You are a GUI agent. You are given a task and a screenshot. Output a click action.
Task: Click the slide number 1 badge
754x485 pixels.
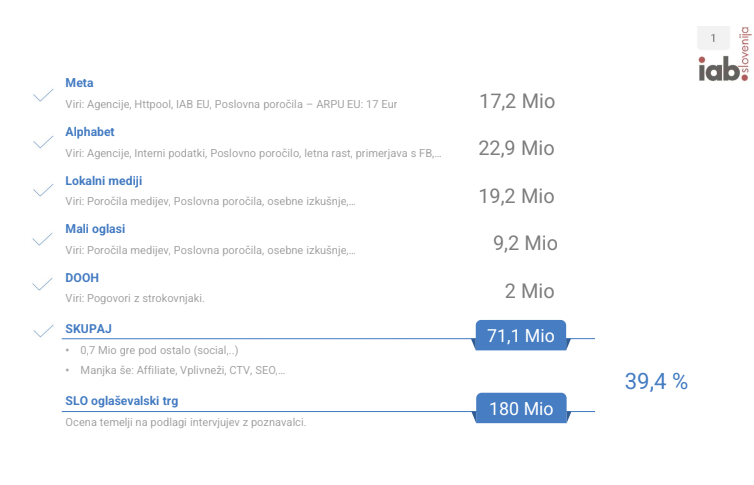[713, 38]
